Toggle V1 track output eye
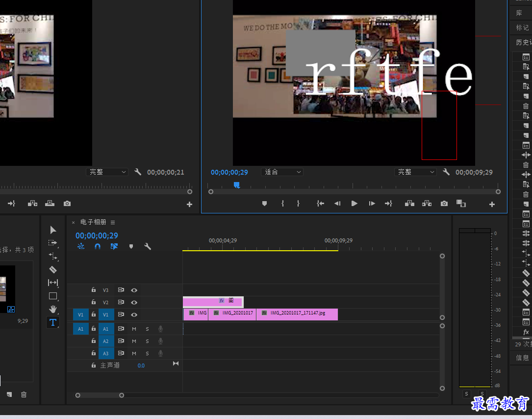 (134, 315)
